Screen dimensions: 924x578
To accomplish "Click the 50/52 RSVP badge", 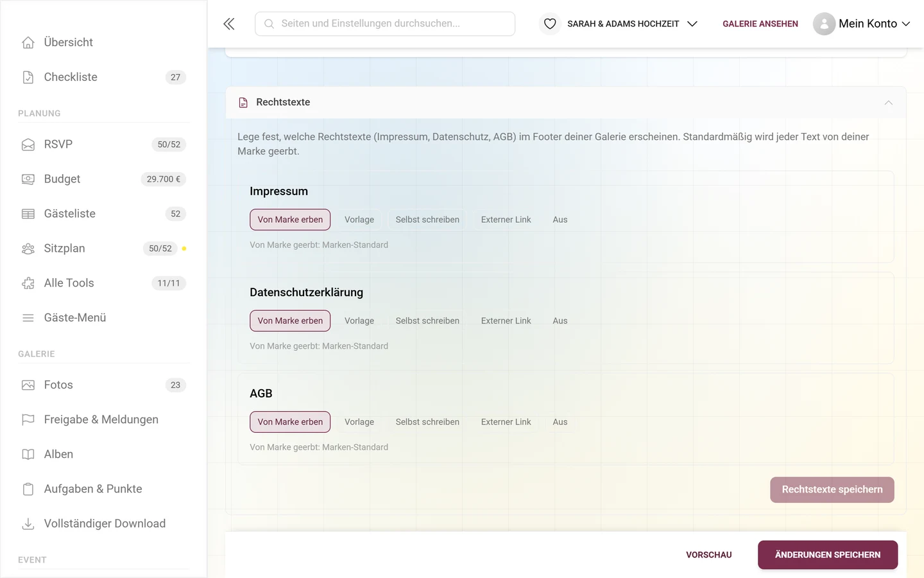I will click(x=169, y=144).
